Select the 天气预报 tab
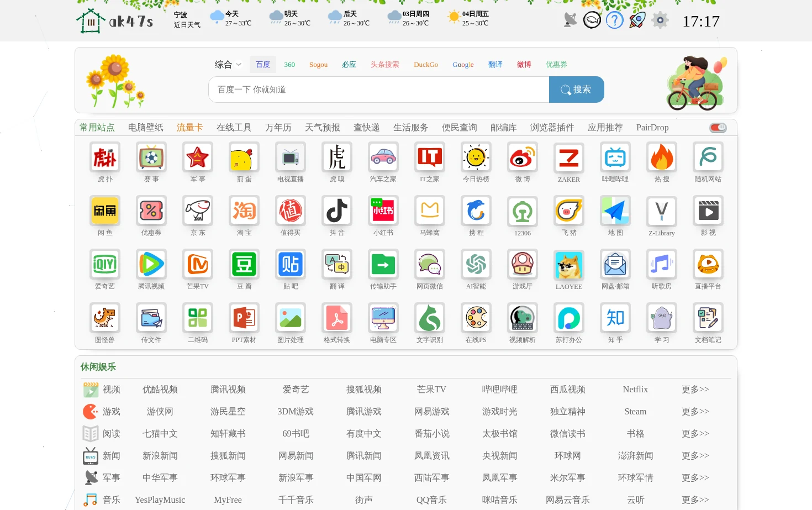The height and width of the screenshot is (510, 812). tap(323, 128)
